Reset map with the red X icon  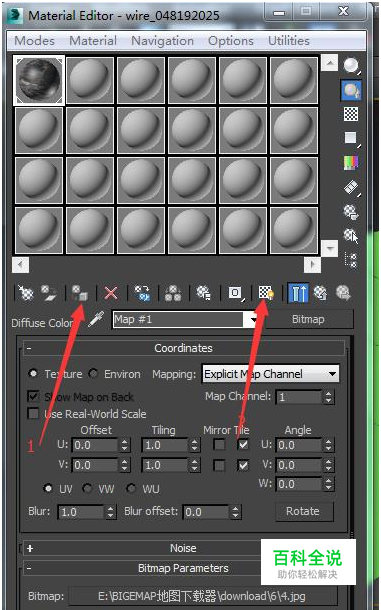(111, 293)
